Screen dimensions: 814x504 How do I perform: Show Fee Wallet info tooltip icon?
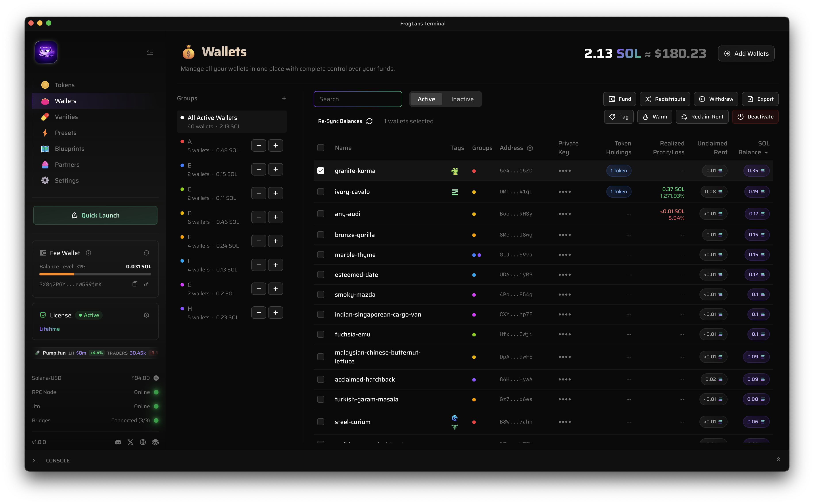click(x=88, y=253)
